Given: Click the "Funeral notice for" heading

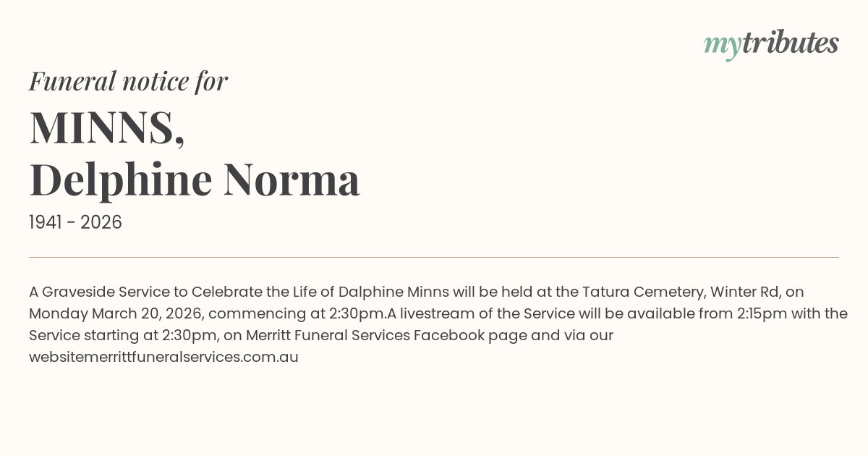Looking at the screenshot, I should 128,81.
